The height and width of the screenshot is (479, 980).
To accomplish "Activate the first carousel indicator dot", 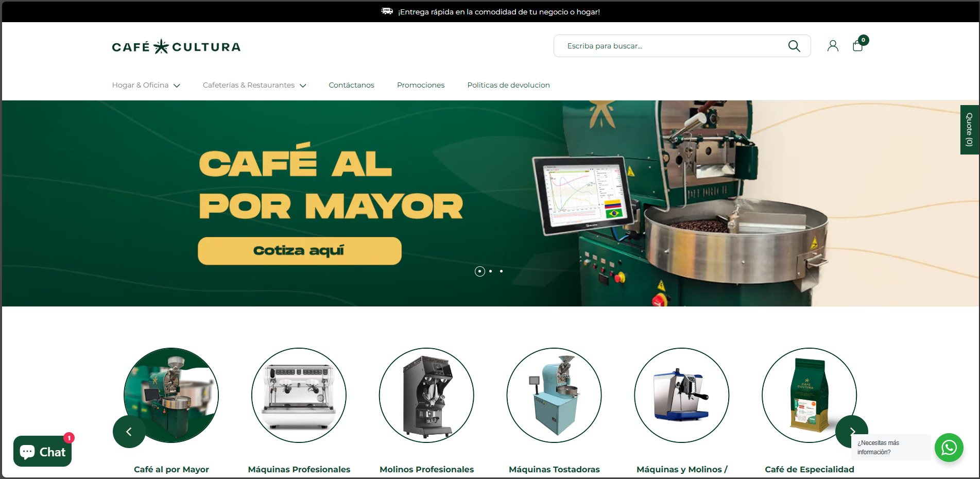I will [x=479, y=271].
